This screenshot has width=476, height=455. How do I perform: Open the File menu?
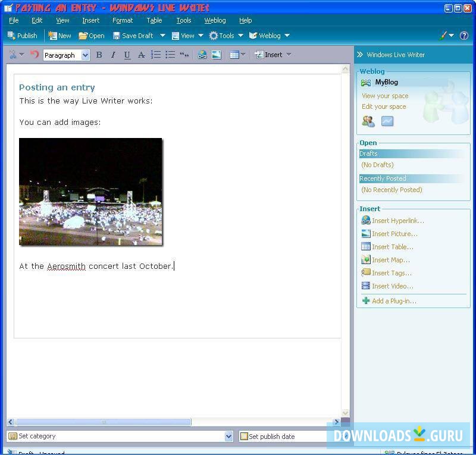pyautogui.click(x=14, y=20)
